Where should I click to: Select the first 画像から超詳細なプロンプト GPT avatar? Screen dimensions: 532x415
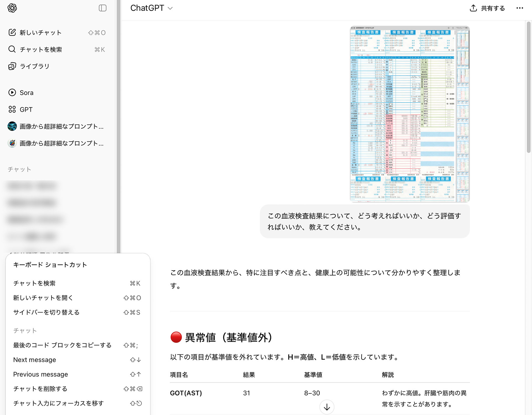[x=12, y=126]
